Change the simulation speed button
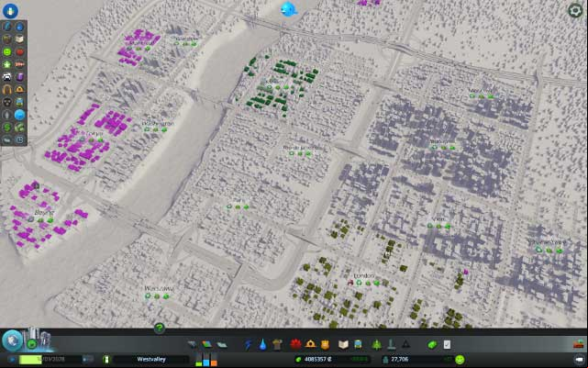Image resolution: width=588 pixels, height=368 pixels. 87,360
